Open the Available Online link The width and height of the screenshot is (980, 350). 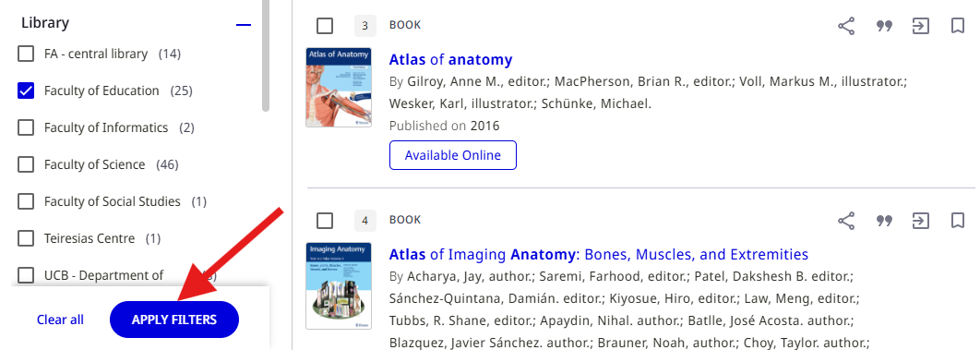coord(453,155)
